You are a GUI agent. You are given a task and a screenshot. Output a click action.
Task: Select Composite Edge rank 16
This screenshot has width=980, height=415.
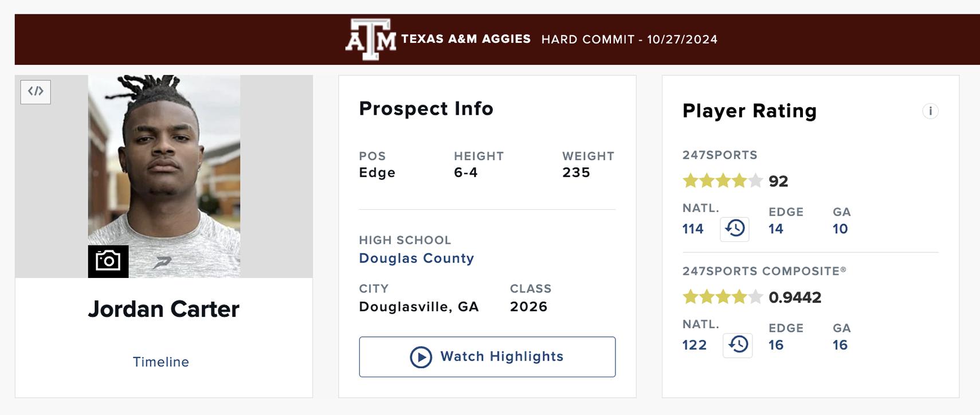pyautogui.click(x=776, y=345)
